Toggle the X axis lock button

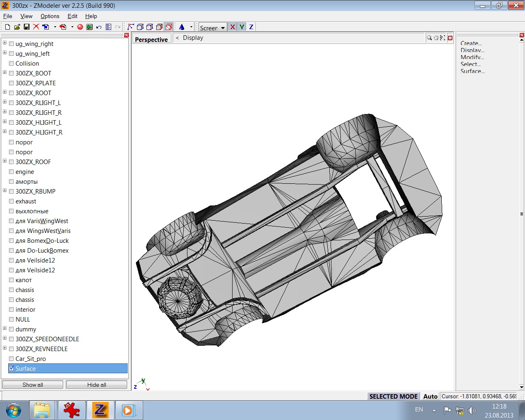(233, 27)
